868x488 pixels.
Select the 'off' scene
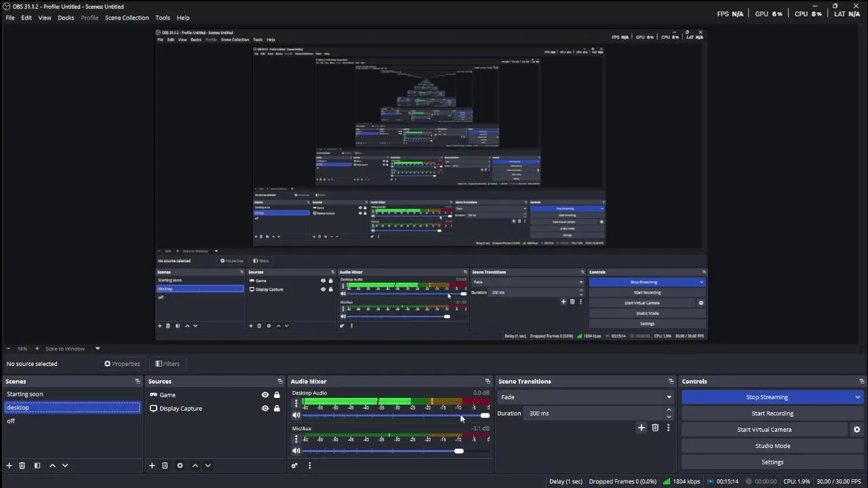click(73, 421)
